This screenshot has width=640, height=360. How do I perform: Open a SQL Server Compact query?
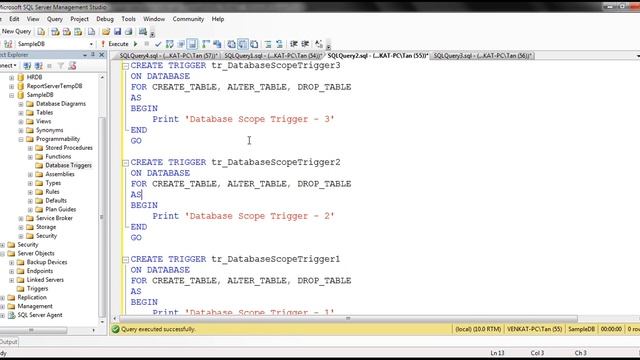(91, 31)
